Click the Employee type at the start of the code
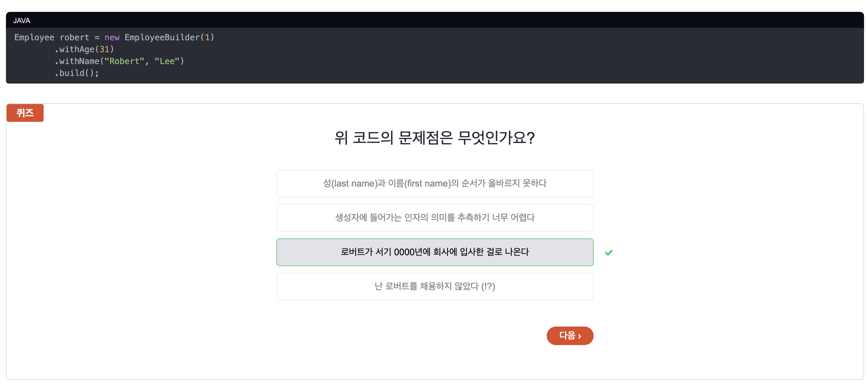Screen dimensions: 868x387 34,37
